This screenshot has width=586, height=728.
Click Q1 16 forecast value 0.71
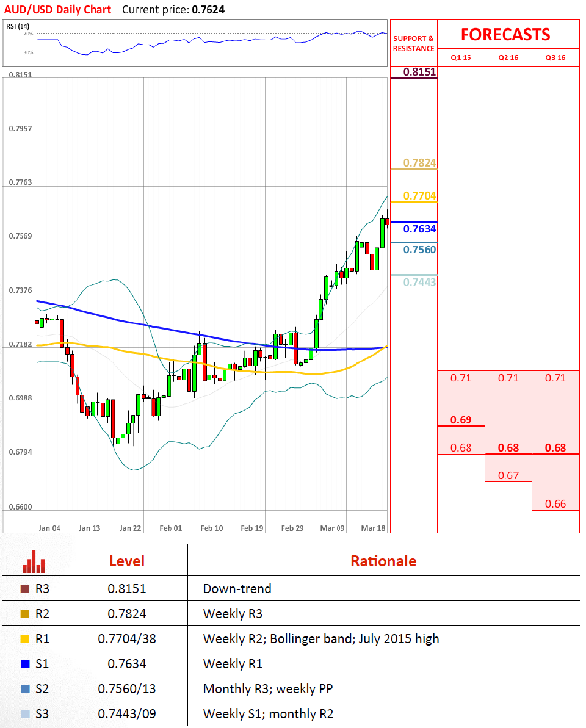pos(461,378)
